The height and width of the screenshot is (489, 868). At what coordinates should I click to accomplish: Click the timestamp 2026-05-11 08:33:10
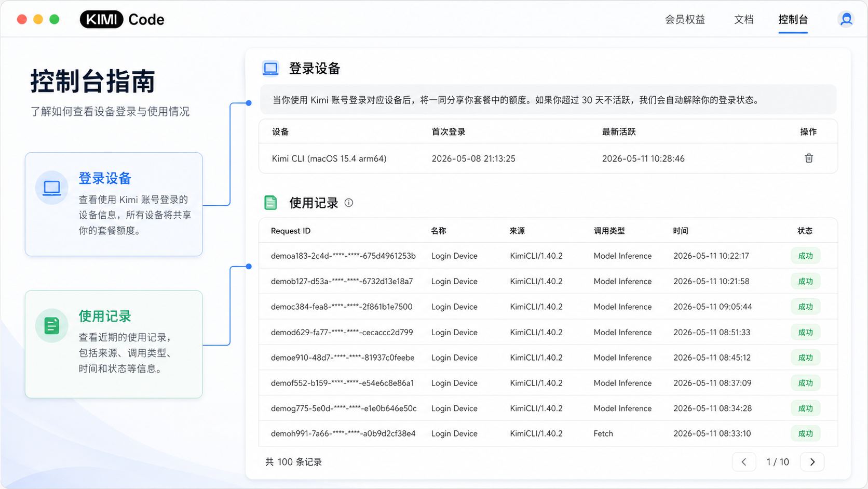[712, 433]
